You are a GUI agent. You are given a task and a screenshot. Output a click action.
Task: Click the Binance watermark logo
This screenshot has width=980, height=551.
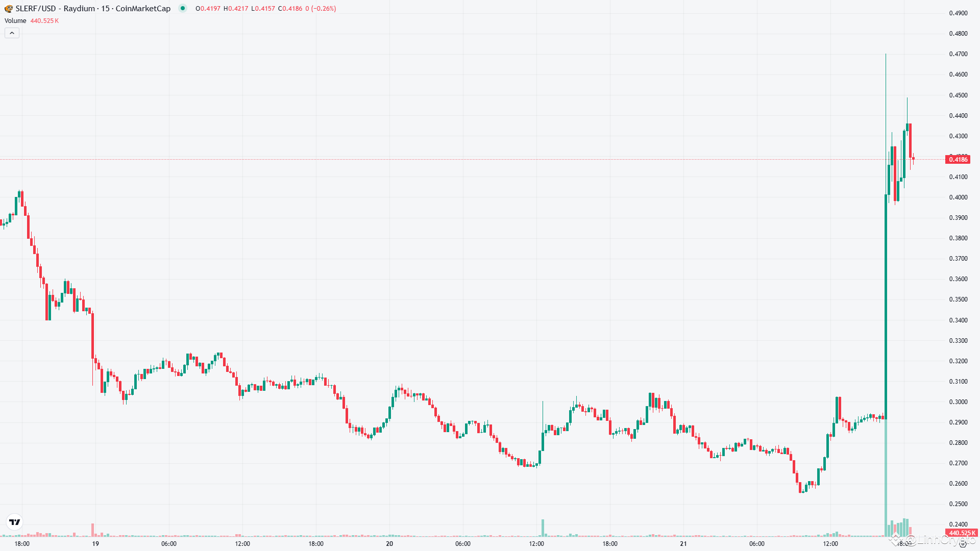click(895, 539)
